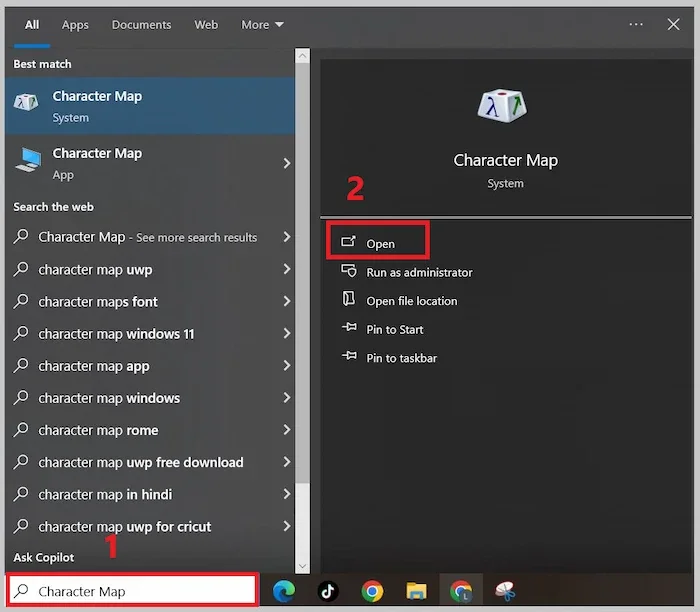
Task: Open Chrome profile L taskbar icon
Action: (461, 591)
